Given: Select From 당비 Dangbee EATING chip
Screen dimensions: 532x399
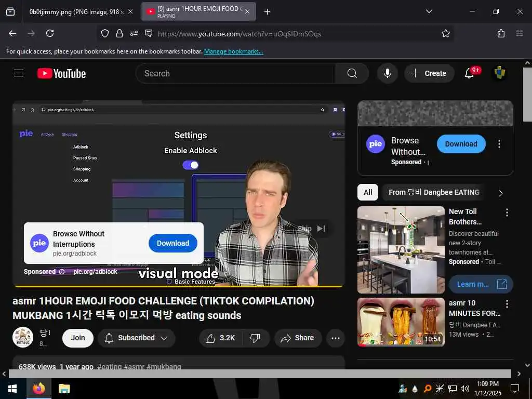Looking at the screenshot, I should (434, 192).
